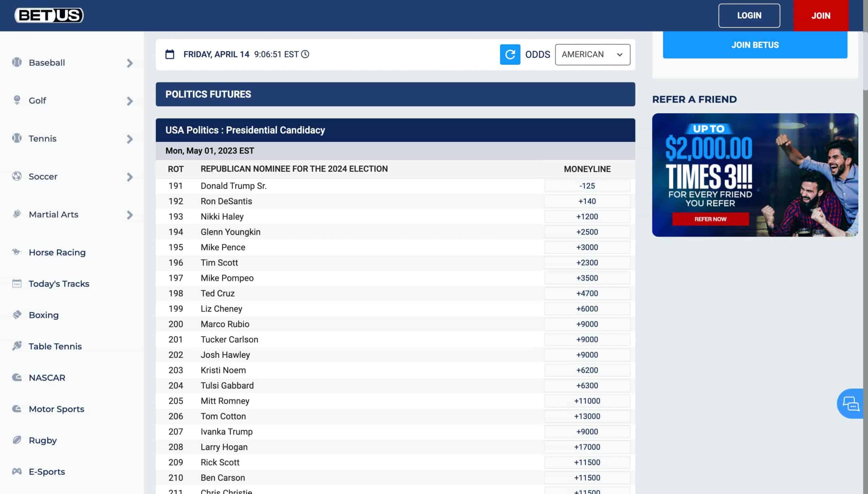
Task: Click REFER NOW on the banner
Action: (x=710, y=219)
